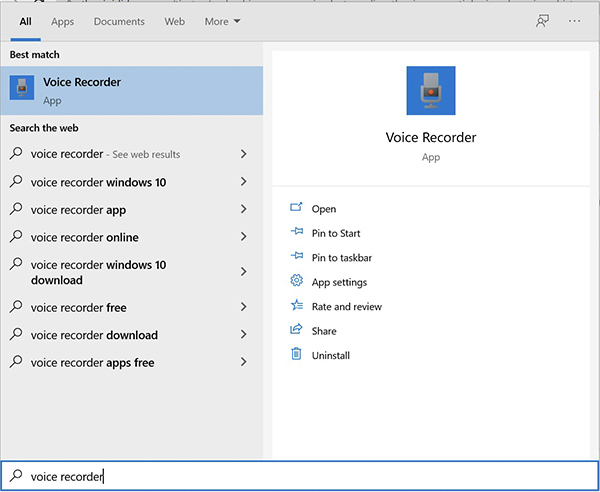Open App settings
600x492 pixels.
[x=339, y=282]
